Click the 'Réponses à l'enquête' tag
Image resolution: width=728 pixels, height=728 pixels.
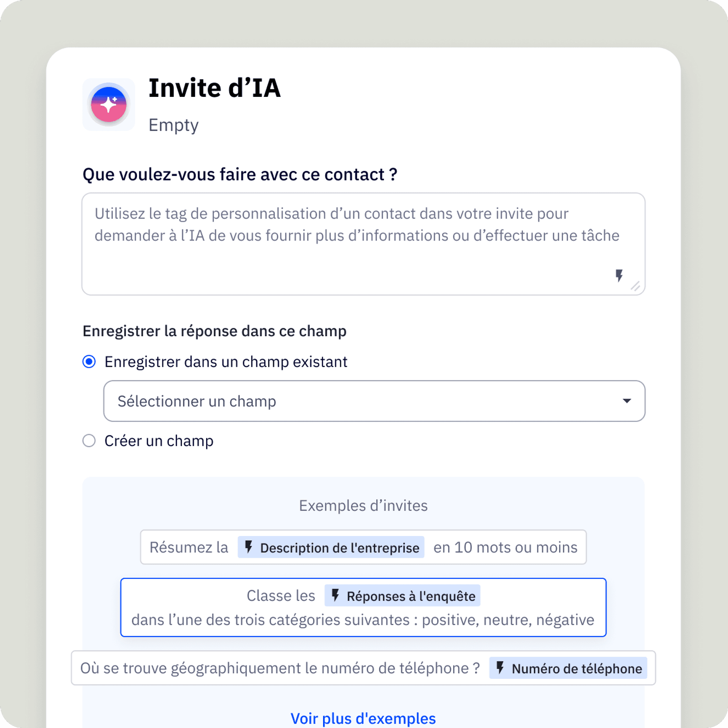pyautogui.click(x=411, y=596)
